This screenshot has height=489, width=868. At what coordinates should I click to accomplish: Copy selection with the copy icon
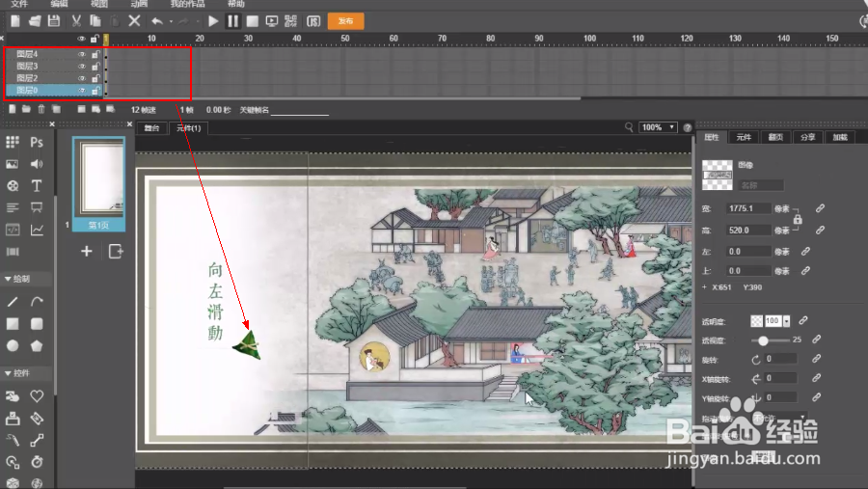point(95,21)
